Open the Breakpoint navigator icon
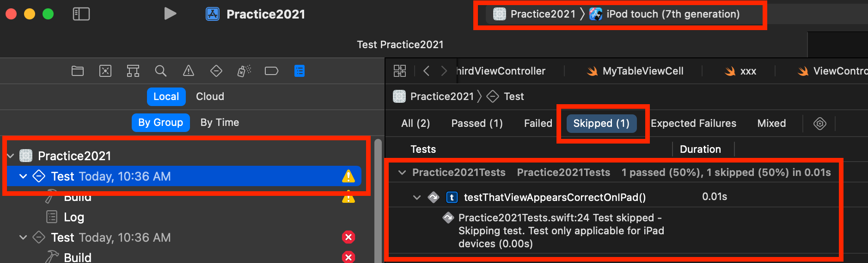Image resolution: width=868 pixels, height=263 pixels. point(271,71)
